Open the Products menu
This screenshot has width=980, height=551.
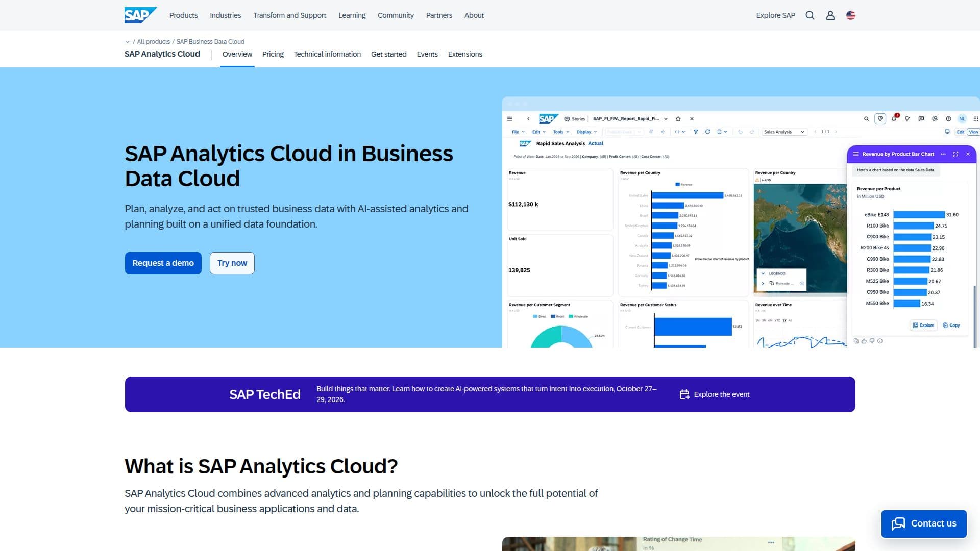[x=183, y=15]
